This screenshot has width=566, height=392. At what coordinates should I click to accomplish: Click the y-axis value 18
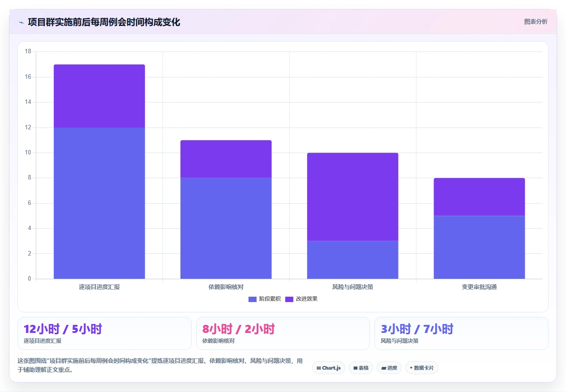point(28,51)
